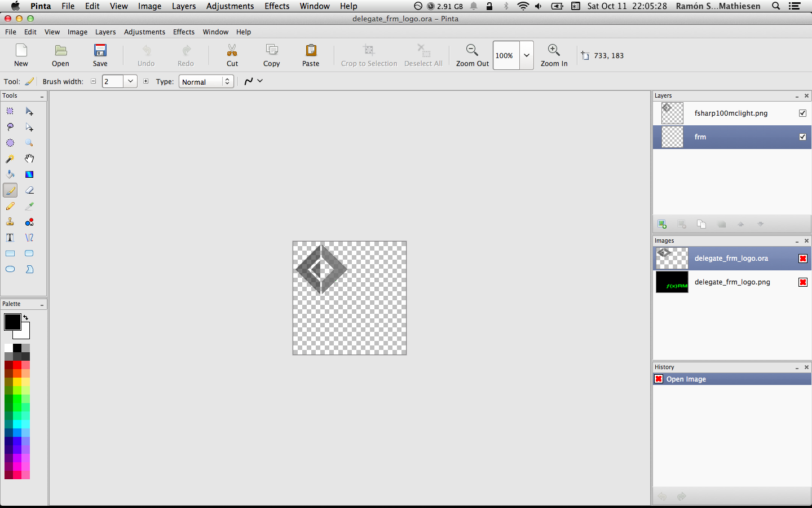This screenshot has height=508, width=812.
Task: Select the Recolor tool
Action: point(29,222)
